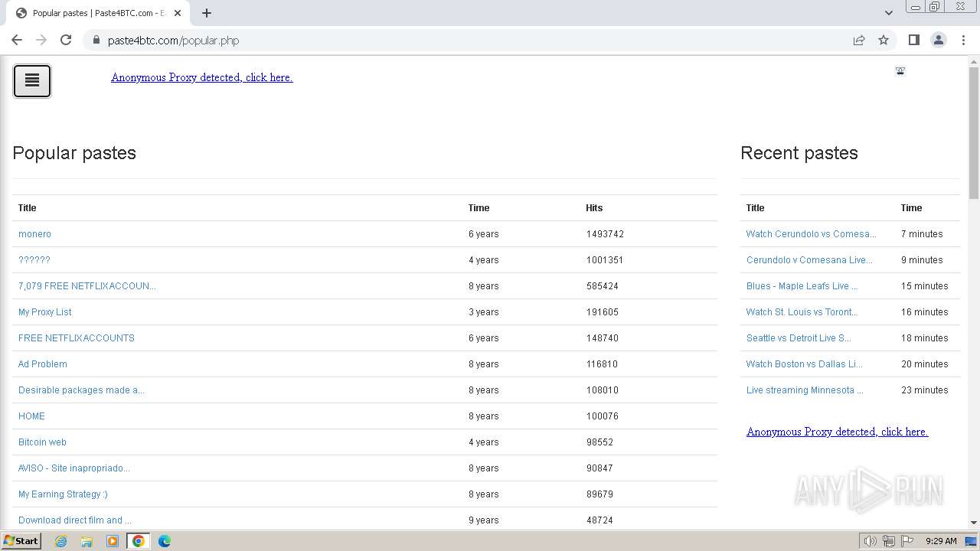
Task: Click the 23 minutes time cell
Action: 925,390
